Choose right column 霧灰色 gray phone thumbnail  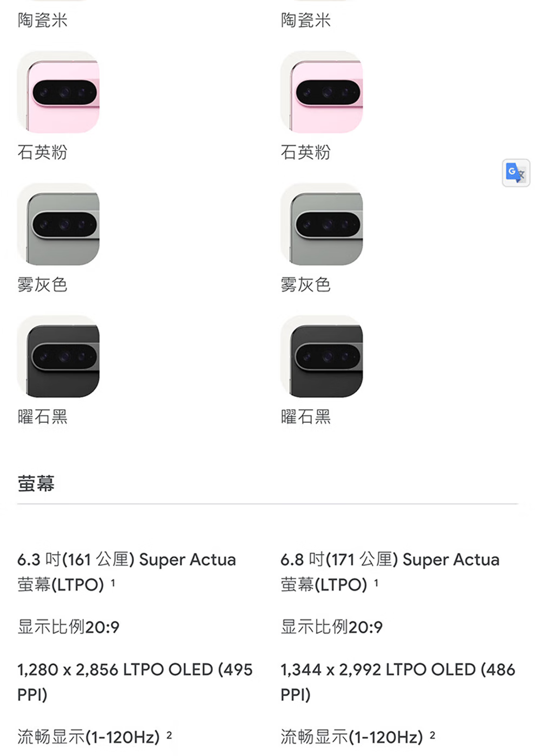click(x=322, y=224)
